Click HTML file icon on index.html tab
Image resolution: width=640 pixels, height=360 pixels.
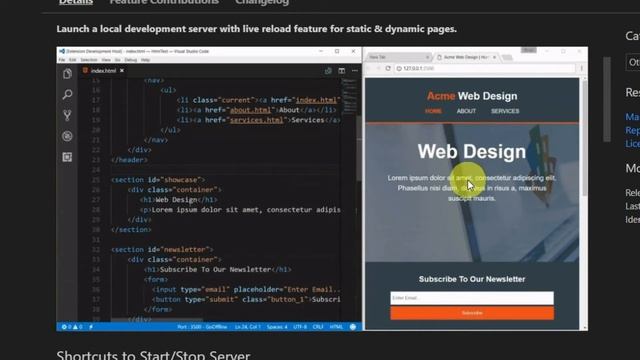pos(85,71)
